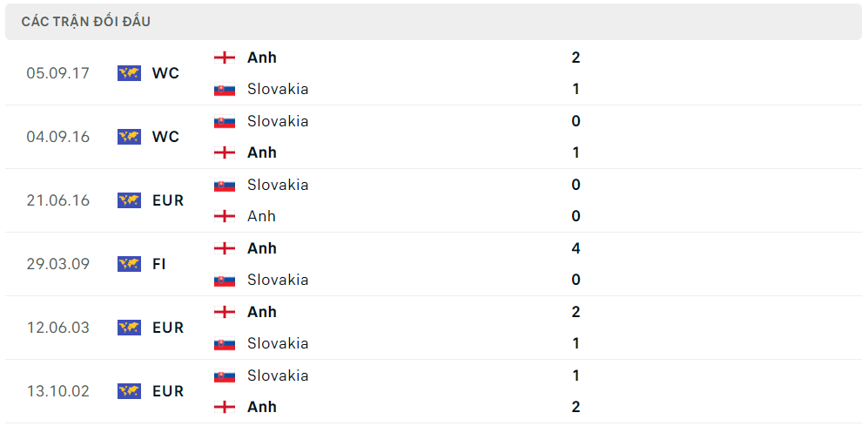Click England's score of 4 in the 29.03.09 match

click(x=575, y=248)
